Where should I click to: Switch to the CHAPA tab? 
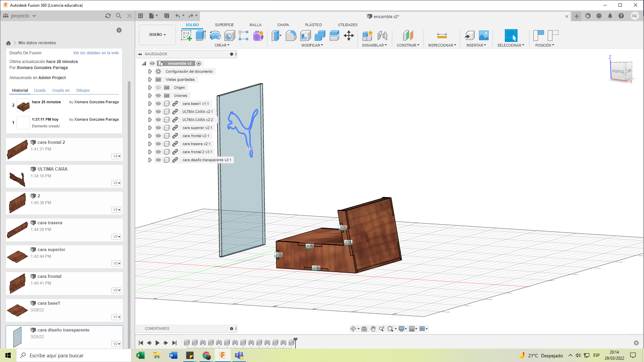point(283,25)
